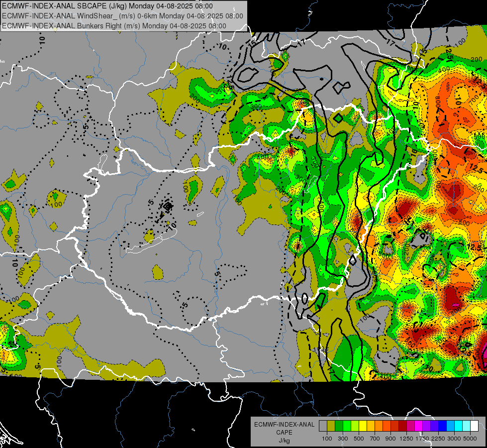Image resolution: width=487 pixels, height=448 pixels.
Task: Click the sky blue legend swatch
Action: pos(451,426)
